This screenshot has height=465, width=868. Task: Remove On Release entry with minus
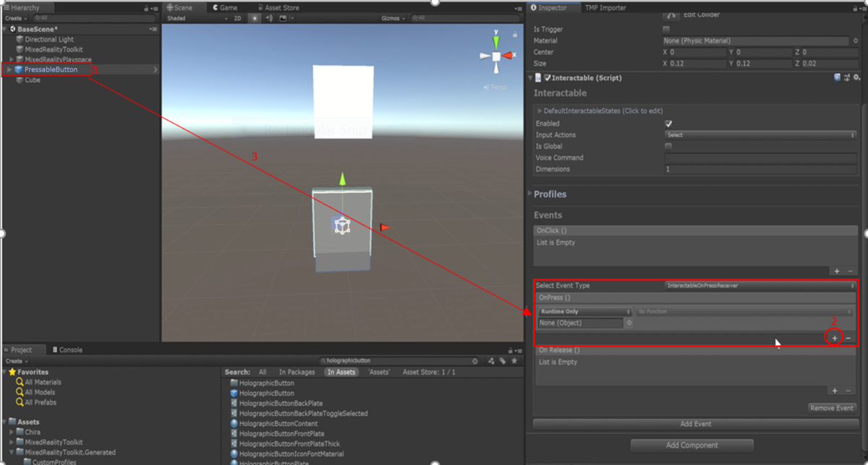pyautogui.click(x=848, y=391)
